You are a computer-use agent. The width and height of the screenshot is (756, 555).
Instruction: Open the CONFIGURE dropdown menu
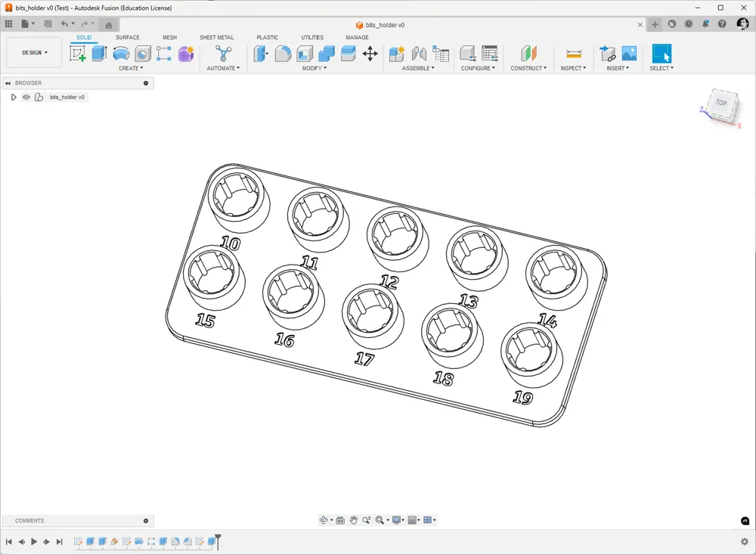pyautogui.click(x=478, y=69)
